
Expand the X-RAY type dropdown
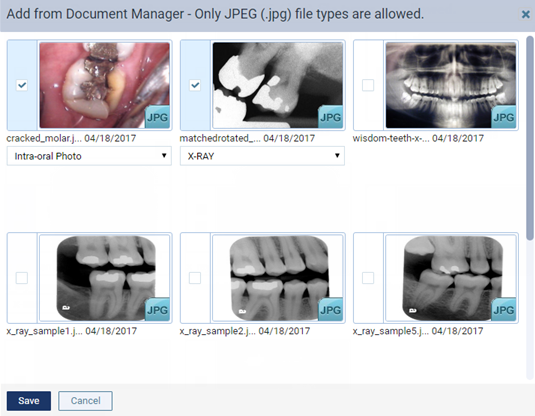[x=262, y=156]
